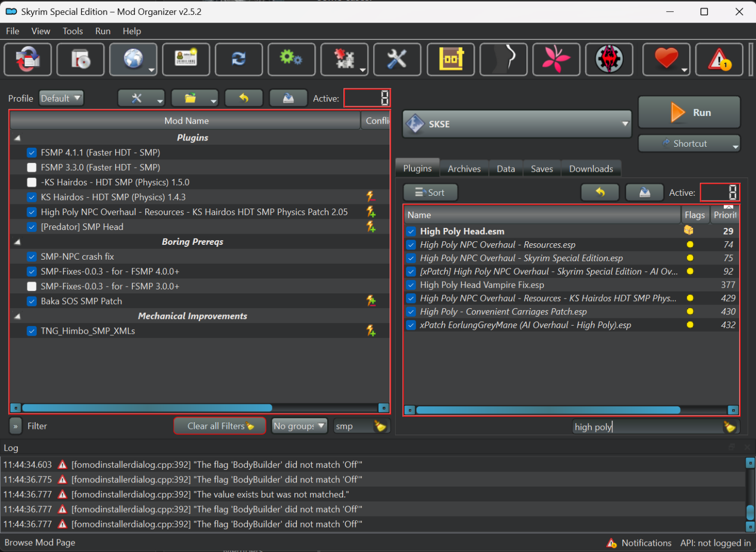Switch to the Downloads tab

click(x=591, y=169)
